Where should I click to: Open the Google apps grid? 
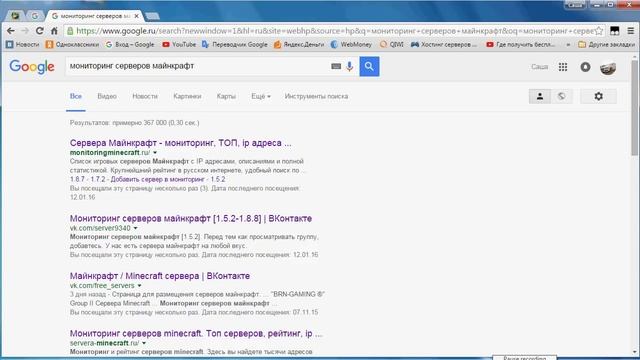563,67
